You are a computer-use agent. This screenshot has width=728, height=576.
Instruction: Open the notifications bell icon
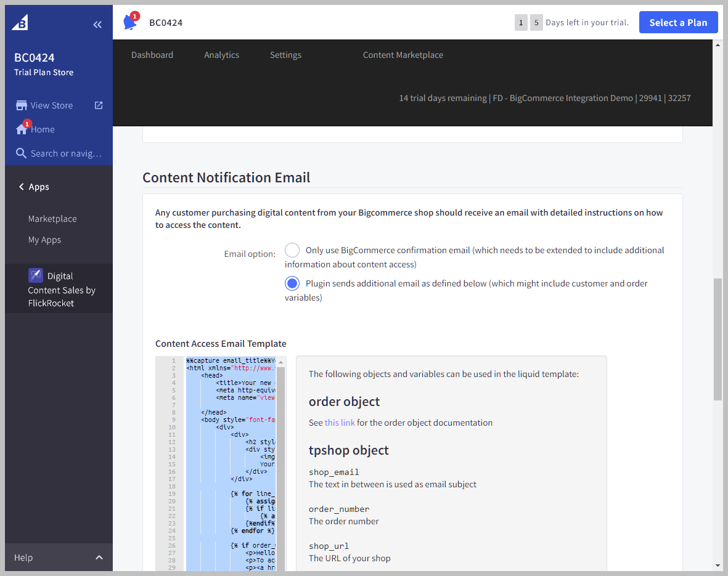click(129, 23)
